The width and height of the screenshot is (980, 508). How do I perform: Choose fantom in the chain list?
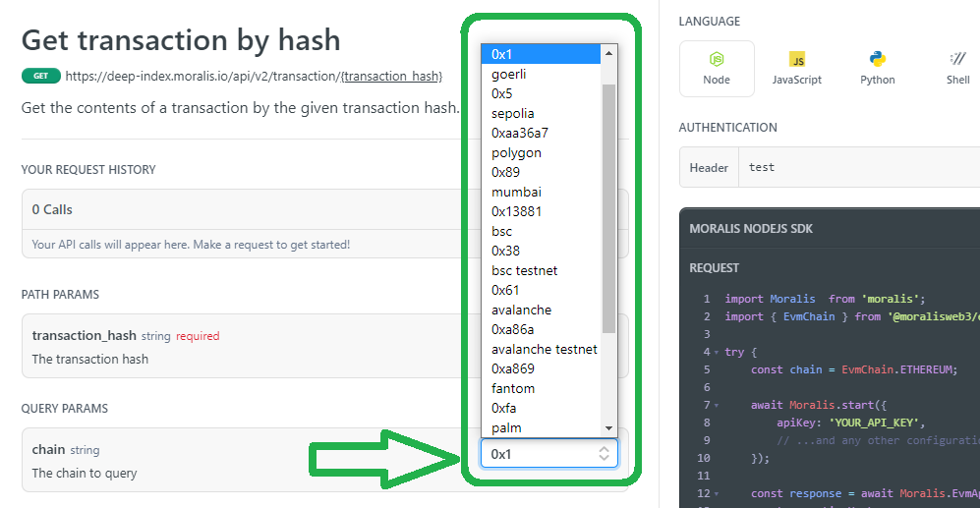[541, 389]
